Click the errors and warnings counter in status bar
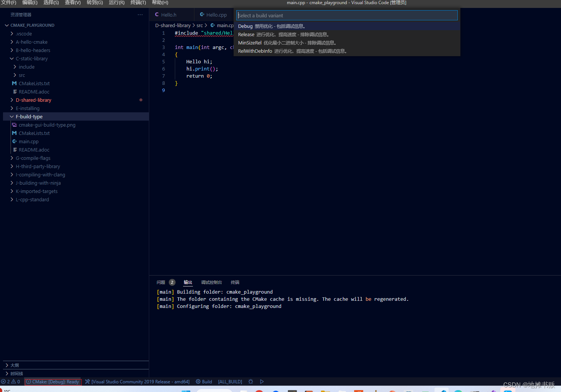This screenshot has width=561, height=392. (x=11, y=381)
